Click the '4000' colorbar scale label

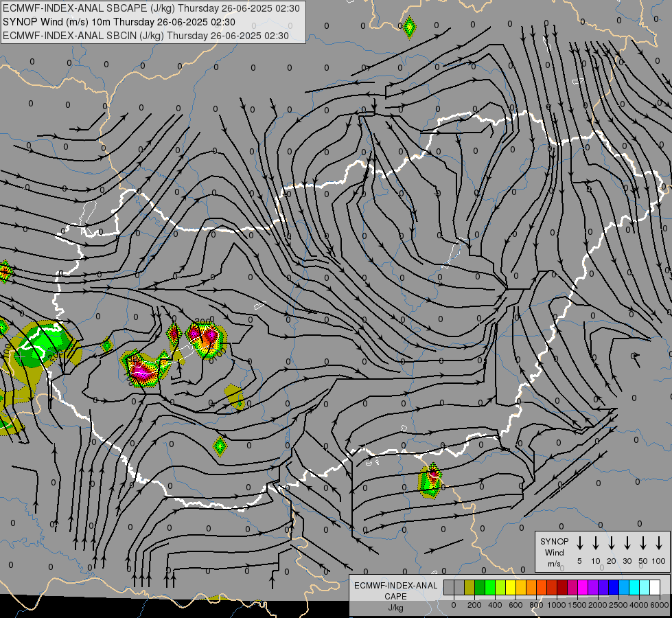639,605
